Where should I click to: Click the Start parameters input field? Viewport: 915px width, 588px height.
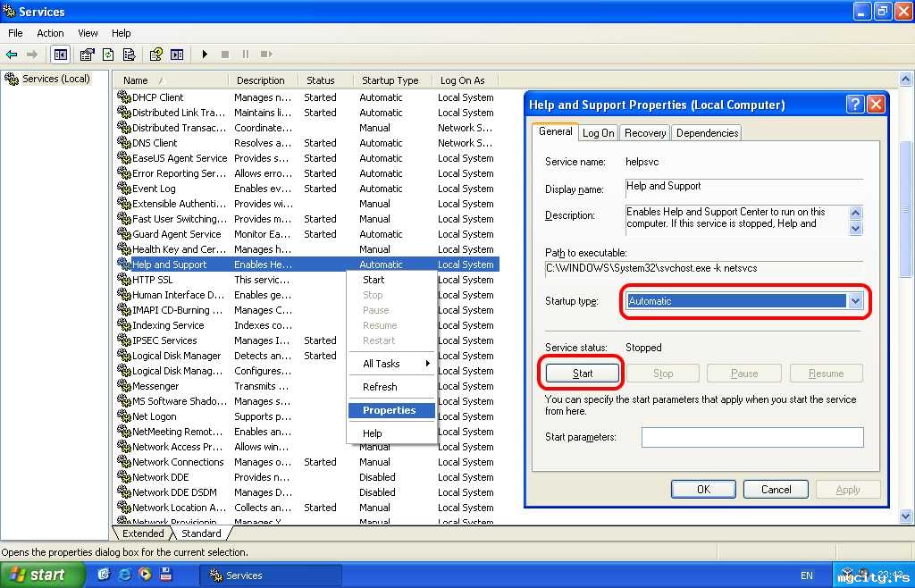[751, 437]
